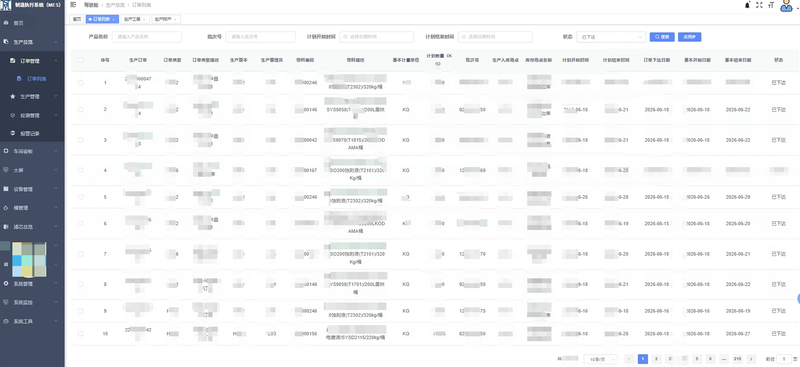Expand the 生产管理 submenu chevron
Screen dimensions: 800x367
[x=56, y=96]
